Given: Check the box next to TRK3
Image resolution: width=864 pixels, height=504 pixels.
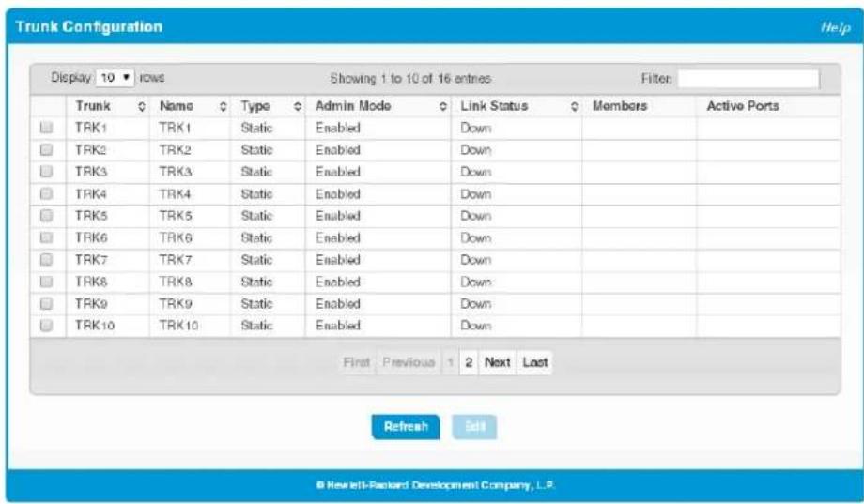Looking at the screenshot, I should pyautogui.click(x=46, y=172).
